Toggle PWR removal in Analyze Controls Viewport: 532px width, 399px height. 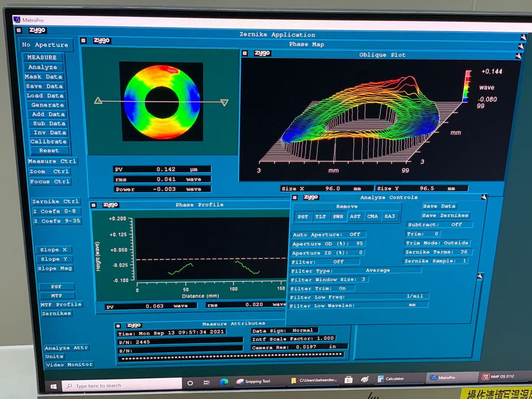[338, 216]
